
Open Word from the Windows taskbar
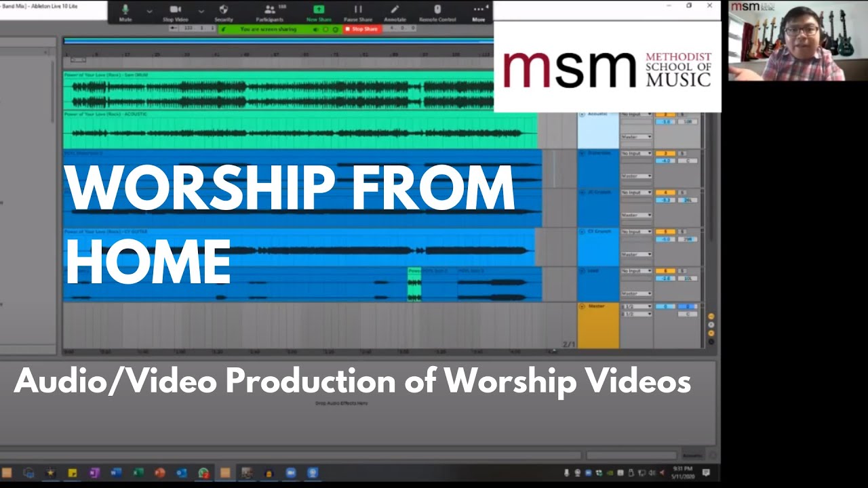click(116, 473)
